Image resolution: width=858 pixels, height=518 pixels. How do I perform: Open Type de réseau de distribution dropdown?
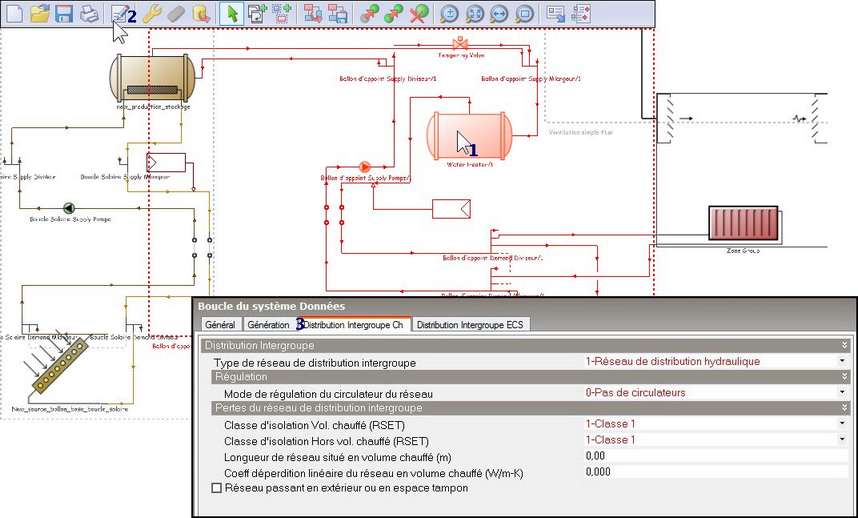842,361
